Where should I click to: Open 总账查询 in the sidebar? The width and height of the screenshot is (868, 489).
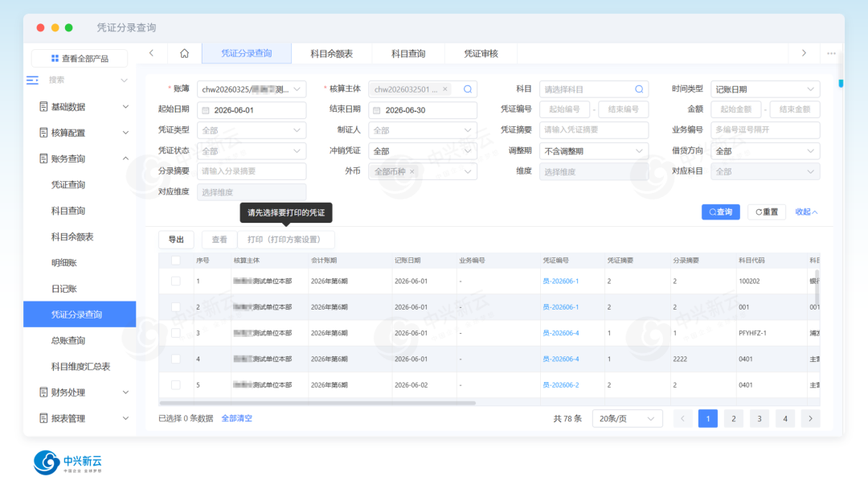click(x=68, y=340)
